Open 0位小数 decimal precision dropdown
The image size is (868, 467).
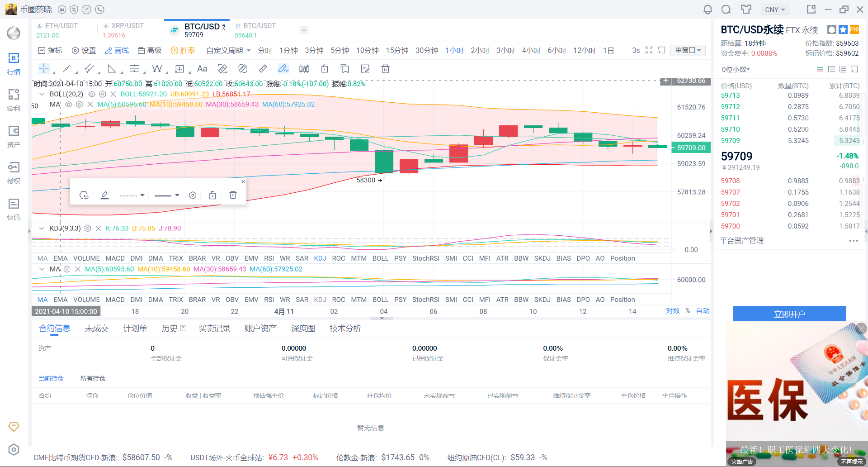click(736, 69)
